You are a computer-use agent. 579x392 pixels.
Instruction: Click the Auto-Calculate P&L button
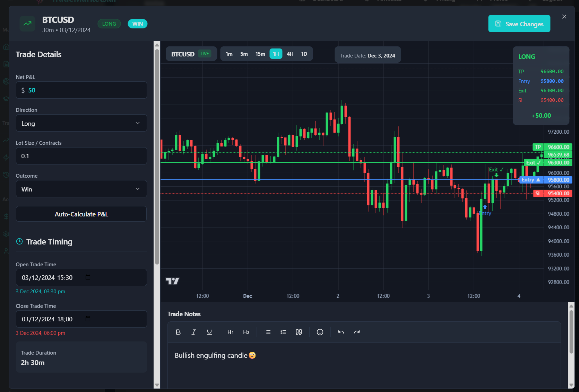[x=81, y=214]
